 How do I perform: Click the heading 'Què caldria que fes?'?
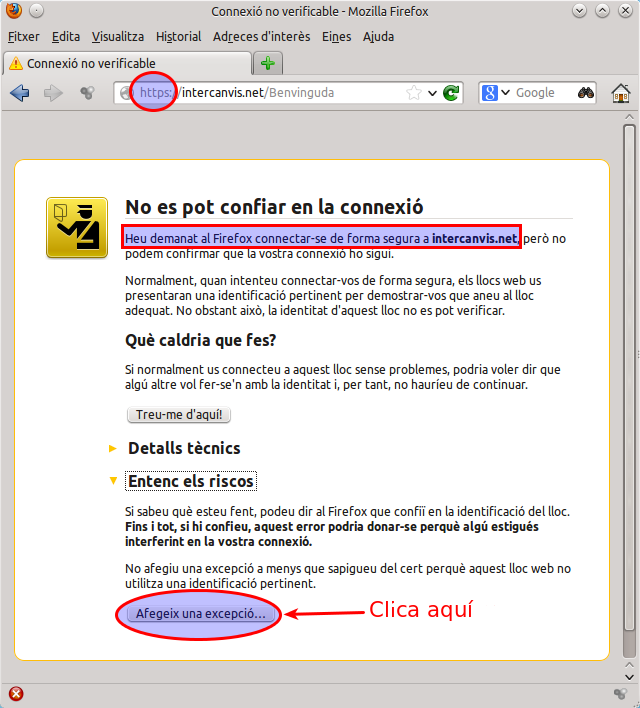(201, 340)
